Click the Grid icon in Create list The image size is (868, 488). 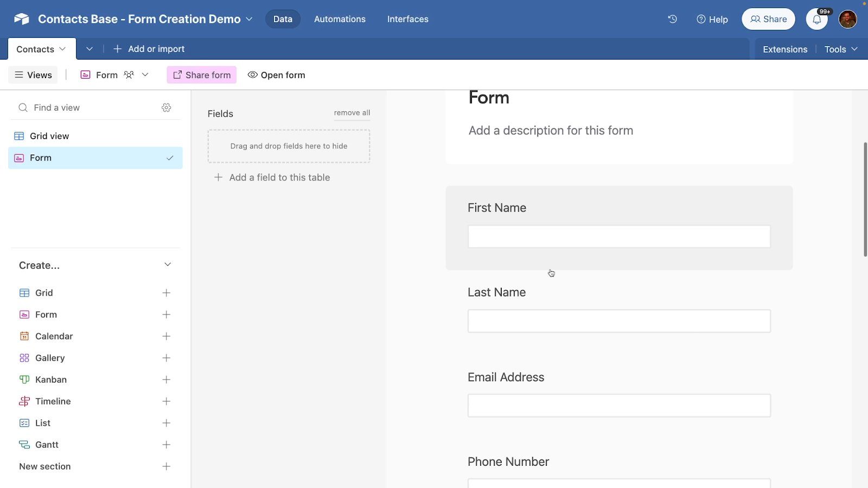coord(24,293)
